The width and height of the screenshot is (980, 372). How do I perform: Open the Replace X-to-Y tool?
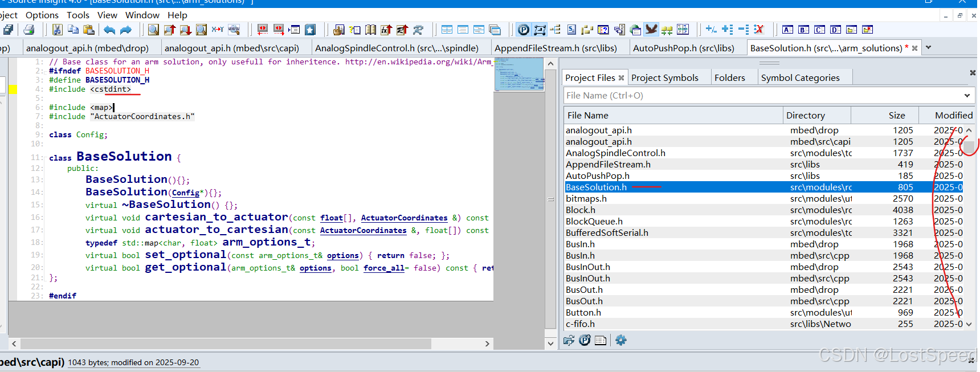(x=218, y=30)
